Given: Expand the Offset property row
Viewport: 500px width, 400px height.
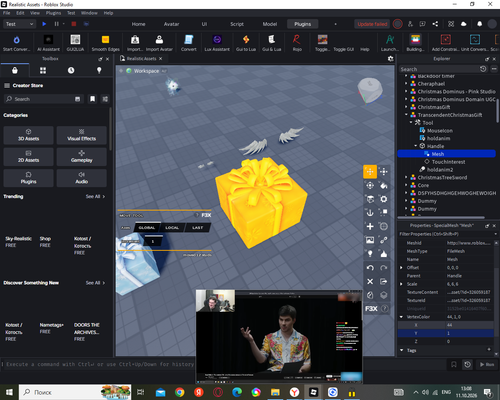Looking at the screenshot, I should (x=401, y=268).
